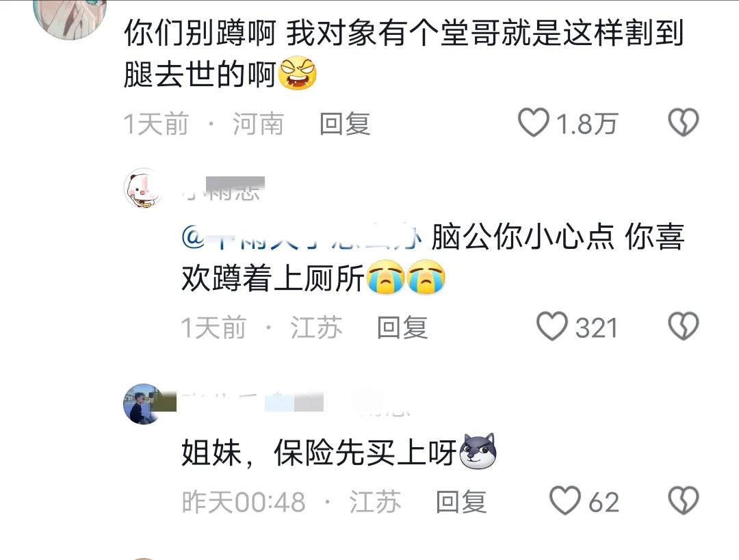Open the blurred username beside bear avatar
This screenshot has height=560, width=739.
tap(223, 189)
